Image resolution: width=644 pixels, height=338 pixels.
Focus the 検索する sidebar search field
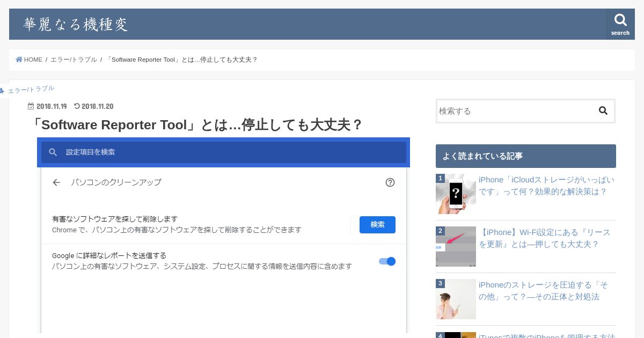516,111
